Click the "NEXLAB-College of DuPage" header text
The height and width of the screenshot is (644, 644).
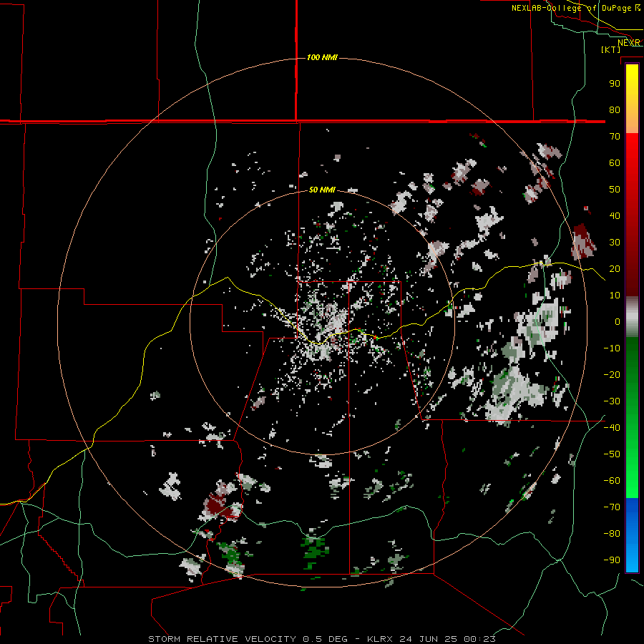(572, 8)
